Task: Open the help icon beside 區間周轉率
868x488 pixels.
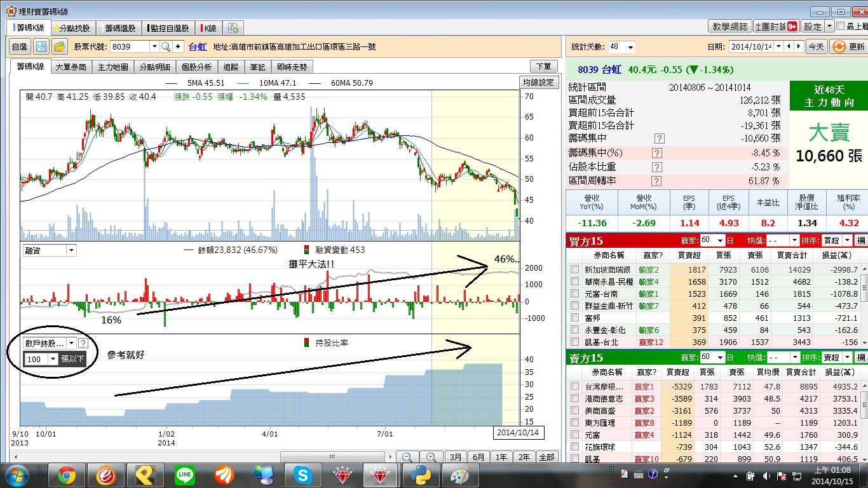Action: point(657,181)
